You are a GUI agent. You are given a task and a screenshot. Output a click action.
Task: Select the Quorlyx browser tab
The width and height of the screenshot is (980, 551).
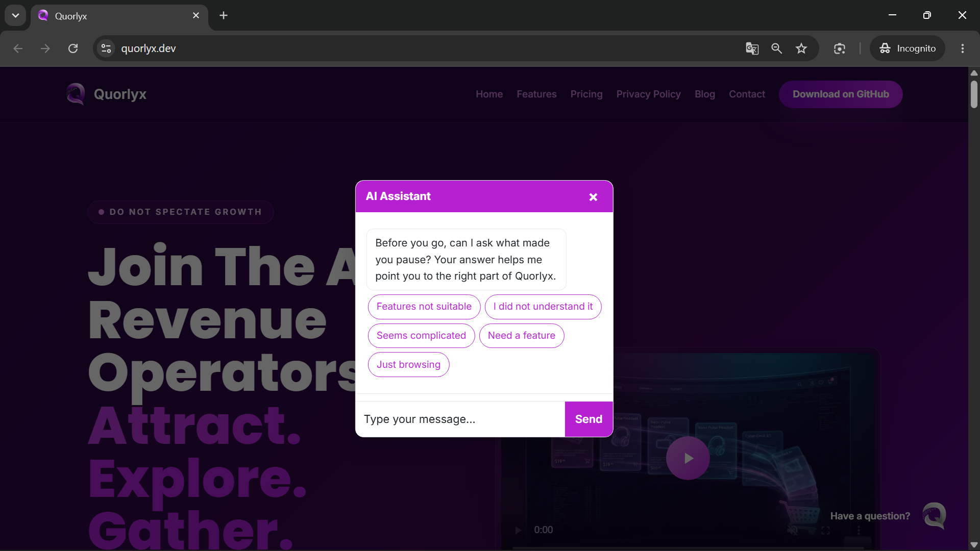pyautogui.click(x=119, y=16)
